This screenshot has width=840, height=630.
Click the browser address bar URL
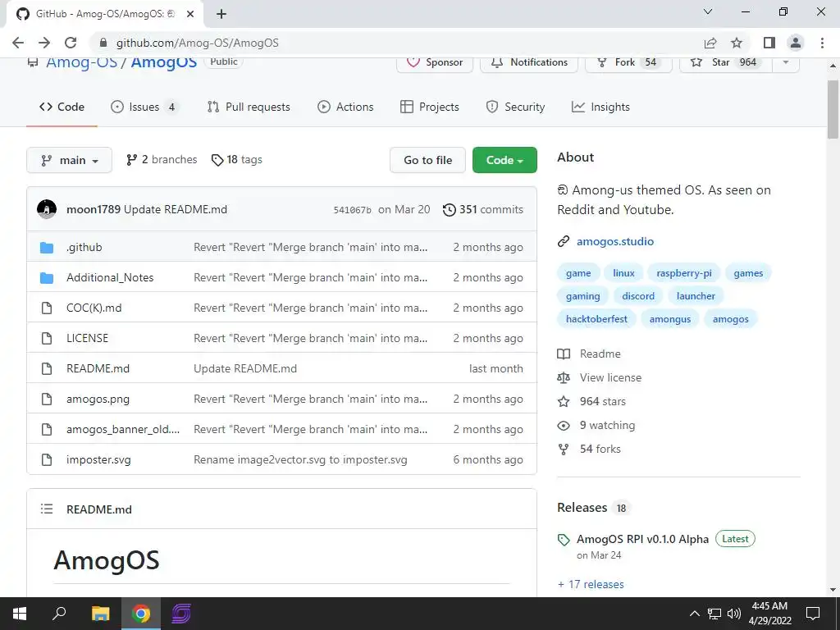point(197,43)
